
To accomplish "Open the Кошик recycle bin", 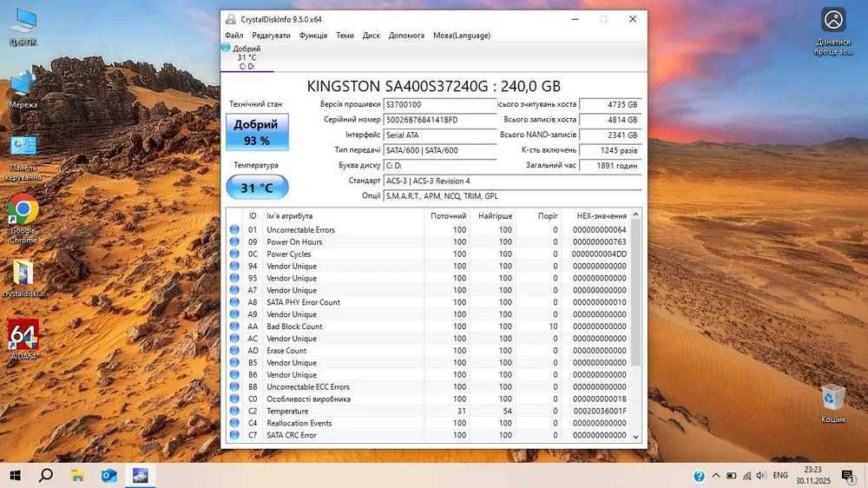I will click(x=833, y=403).
